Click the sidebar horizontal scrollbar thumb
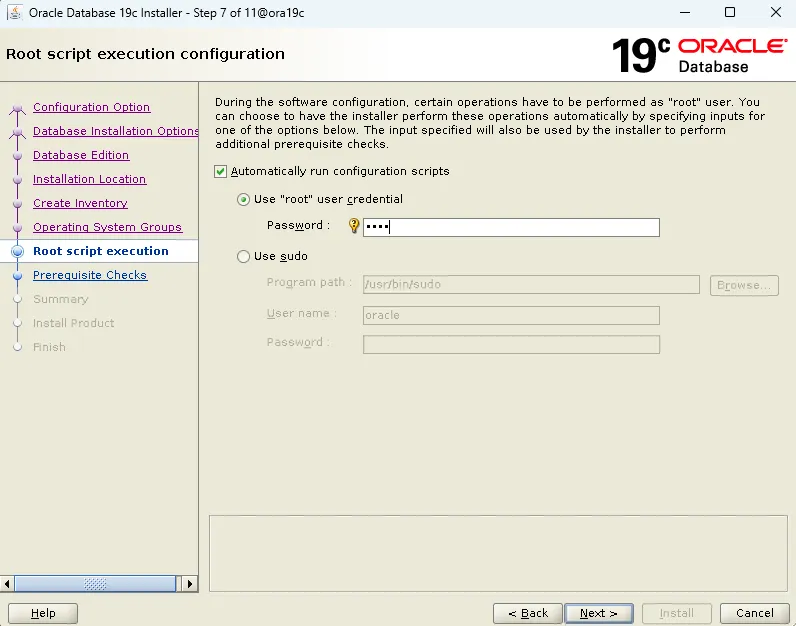796x626 pixels. pyautogui.click(x=95, y=584)
